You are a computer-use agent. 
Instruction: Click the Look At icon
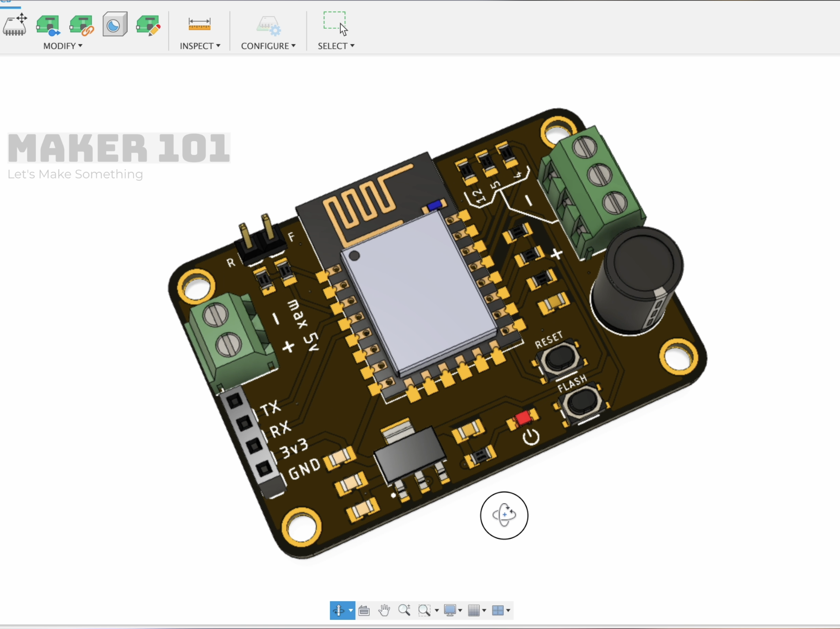[x=364, y=610]
